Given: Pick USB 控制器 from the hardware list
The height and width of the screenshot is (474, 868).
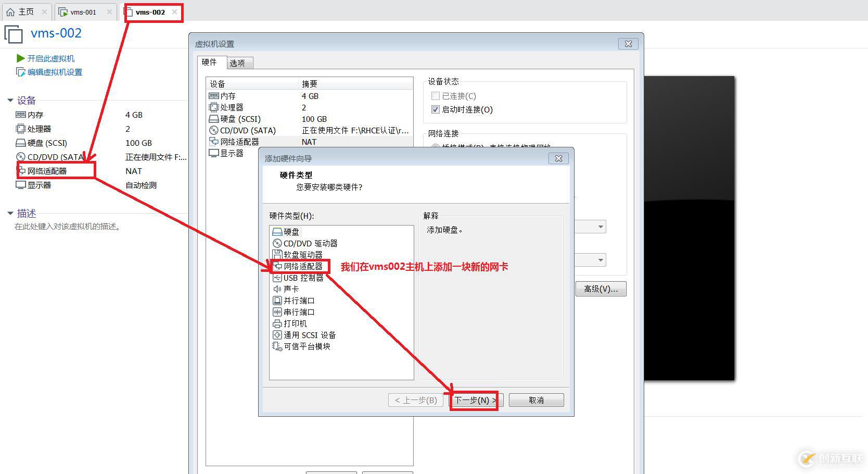Looking at the screenshot, I should (x=302, y=278).
